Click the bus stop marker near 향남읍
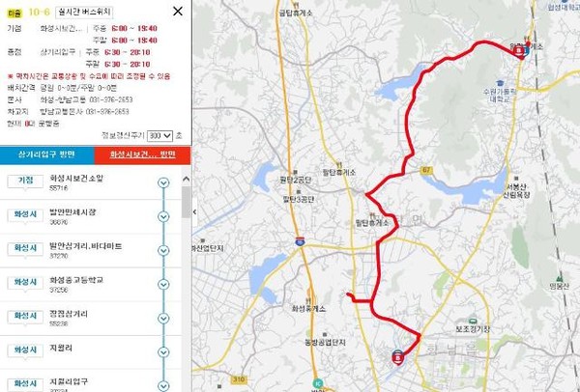This screenshot has width=580, height=392. pyautogui.click(x=397, y=357)
